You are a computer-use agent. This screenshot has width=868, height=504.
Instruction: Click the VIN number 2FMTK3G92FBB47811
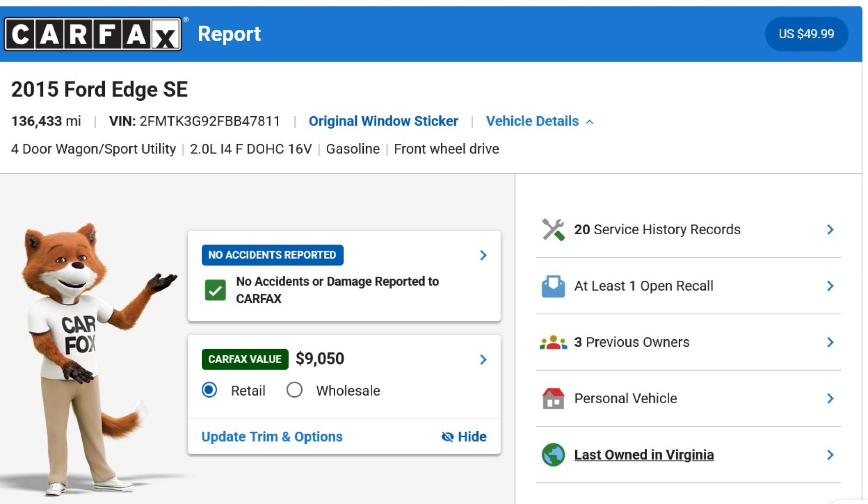(x=210, y=121)
